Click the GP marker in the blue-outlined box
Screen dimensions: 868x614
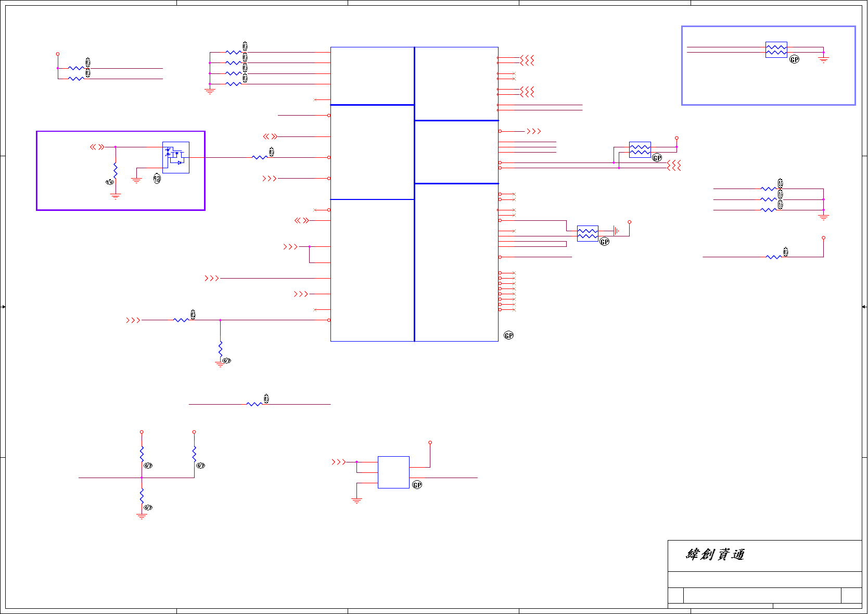(x=795, y=59)
